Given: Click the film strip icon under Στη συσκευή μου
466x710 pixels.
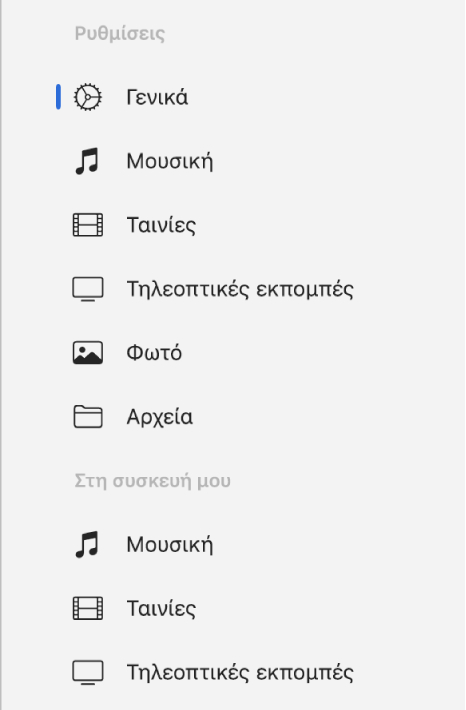Looking at the screenshot, I should tap(88, 608).
